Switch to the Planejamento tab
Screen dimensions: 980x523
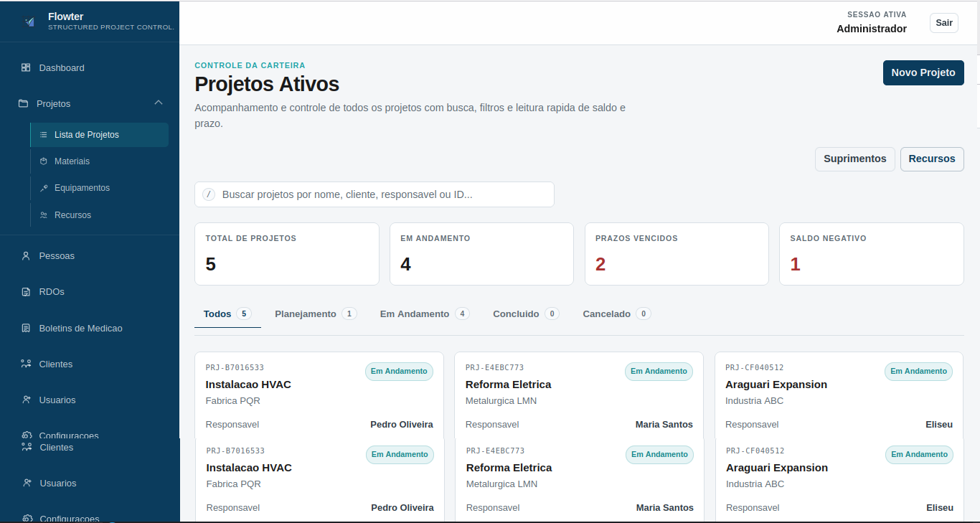click(x=306, y=314)
